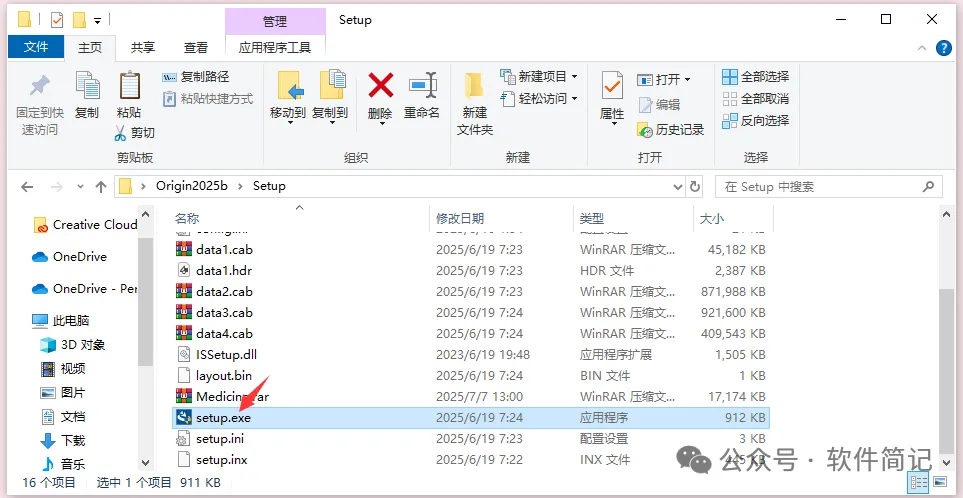Switch to large icons view in status bar
This screenshot has height=498, width=963.
click(940, 482)
